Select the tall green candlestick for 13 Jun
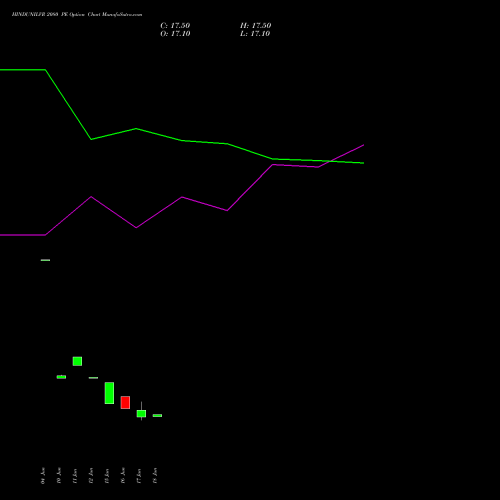500x500 pixels. click(109, 393)
